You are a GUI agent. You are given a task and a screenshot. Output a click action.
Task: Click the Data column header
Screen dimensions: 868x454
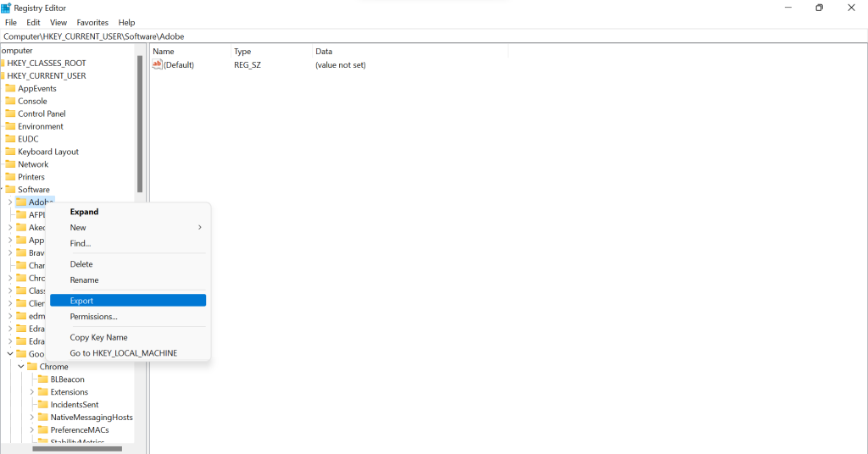pyautogui.click(x=410, y=52)
